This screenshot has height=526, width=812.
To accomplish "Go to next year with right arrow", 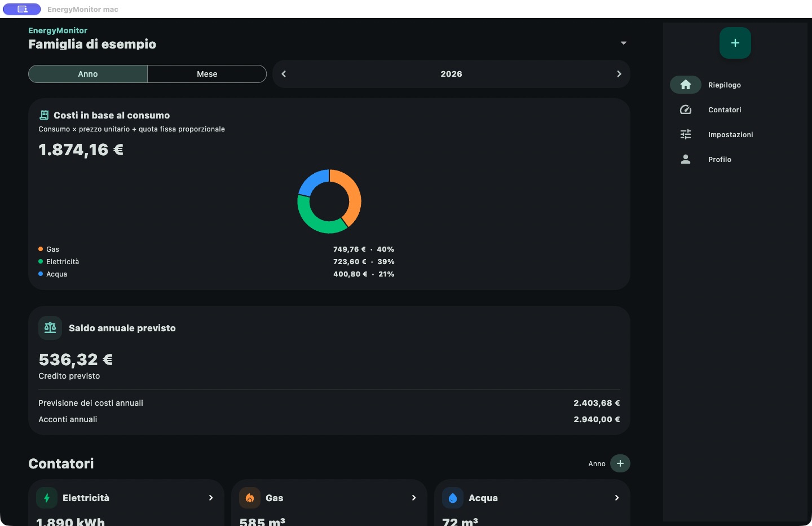I will click(x=619, y=74).
